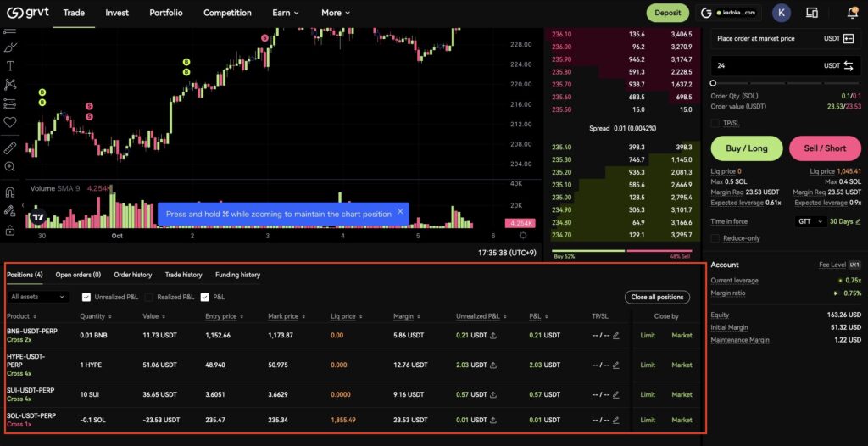The height and width of the screenshot is (446, 868).
Task: Click the order size slider handle
Action: [x=714, y=83]
